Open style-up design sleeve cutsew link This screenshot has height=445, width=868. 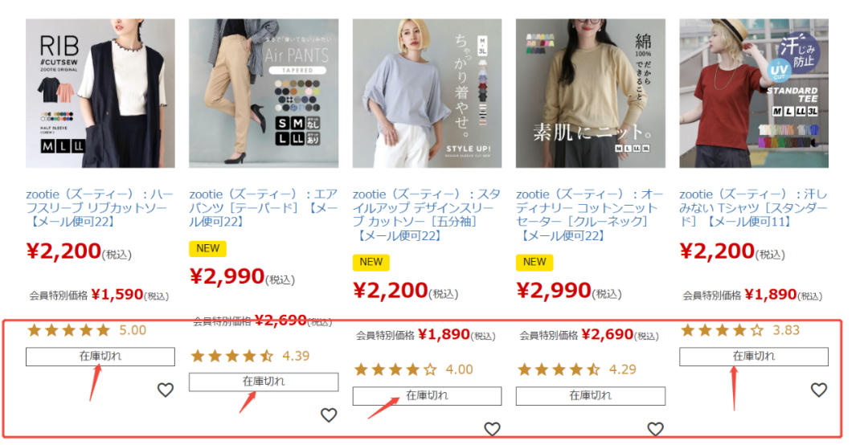(427, 215)
